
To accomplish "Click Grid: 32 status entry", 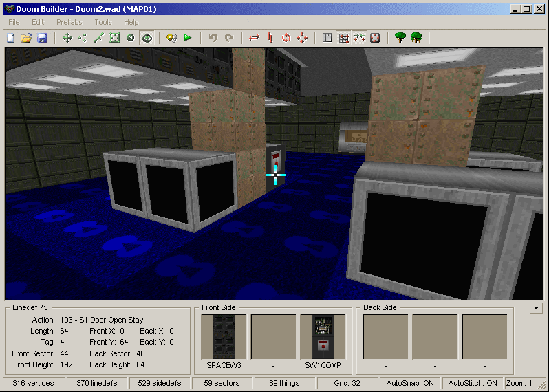I will point(347,383).
